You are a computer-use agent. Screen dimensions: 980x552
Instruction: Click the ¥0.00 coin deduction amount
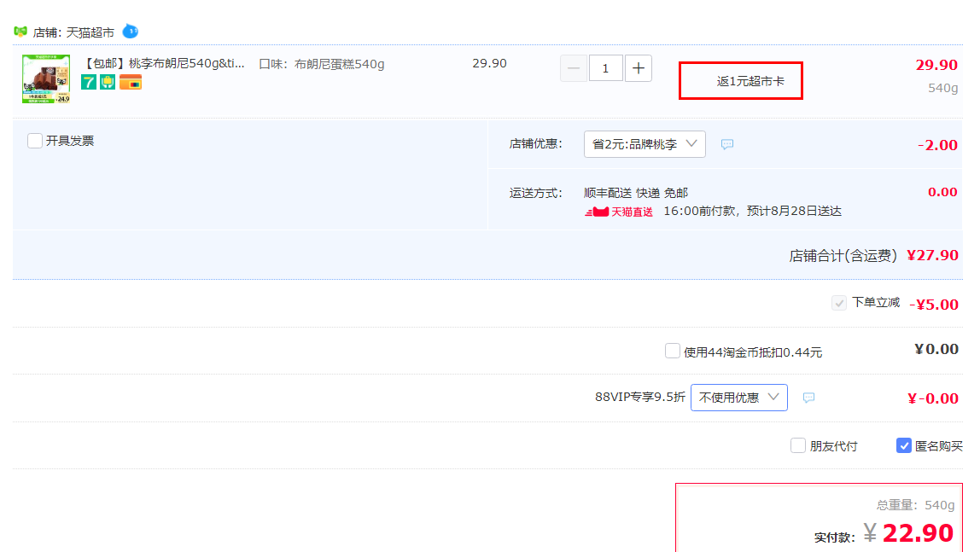click(936, 349)
